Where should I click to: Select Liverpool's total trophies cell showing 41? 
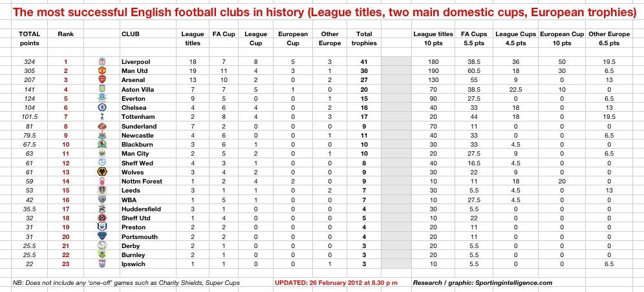coord(364,62)
